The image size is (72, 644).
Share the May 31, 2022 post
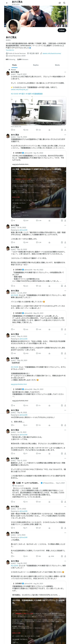pos(65,353)
